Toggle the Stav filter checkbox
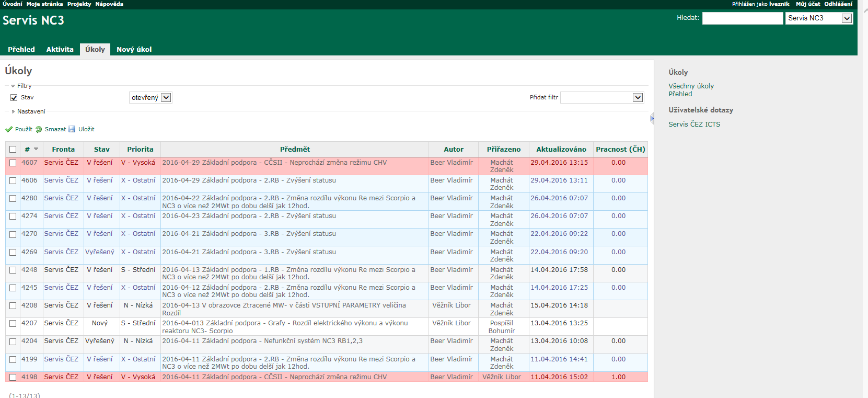This screenshot has height=398, width=868. pos(14,98)
